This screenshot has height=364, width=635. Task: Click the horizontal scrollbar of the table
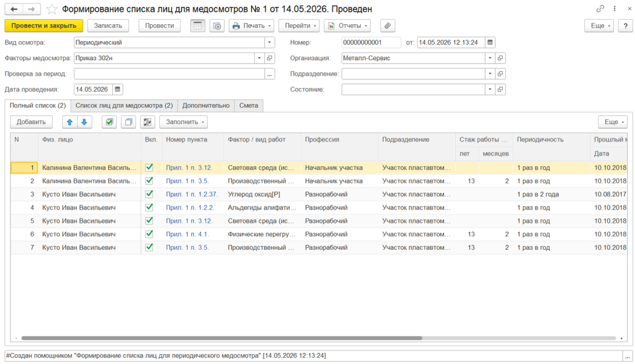coord(222,338)
